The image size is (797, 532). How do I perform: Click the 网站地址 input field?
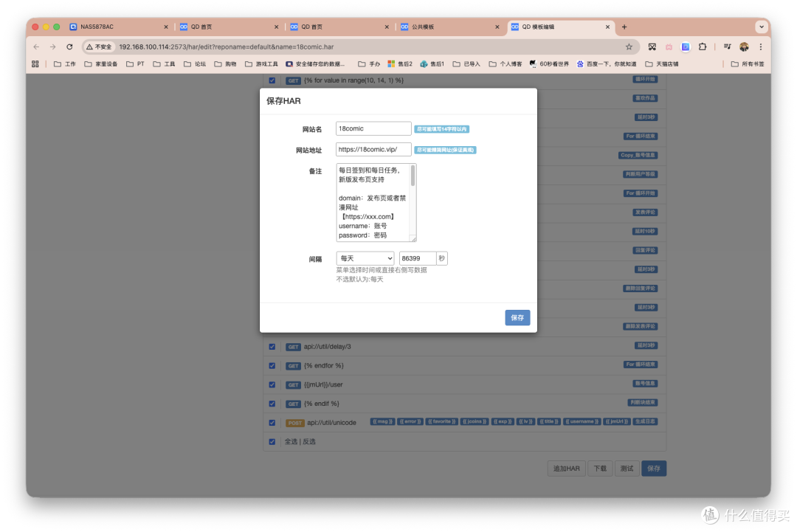[373, 149]
